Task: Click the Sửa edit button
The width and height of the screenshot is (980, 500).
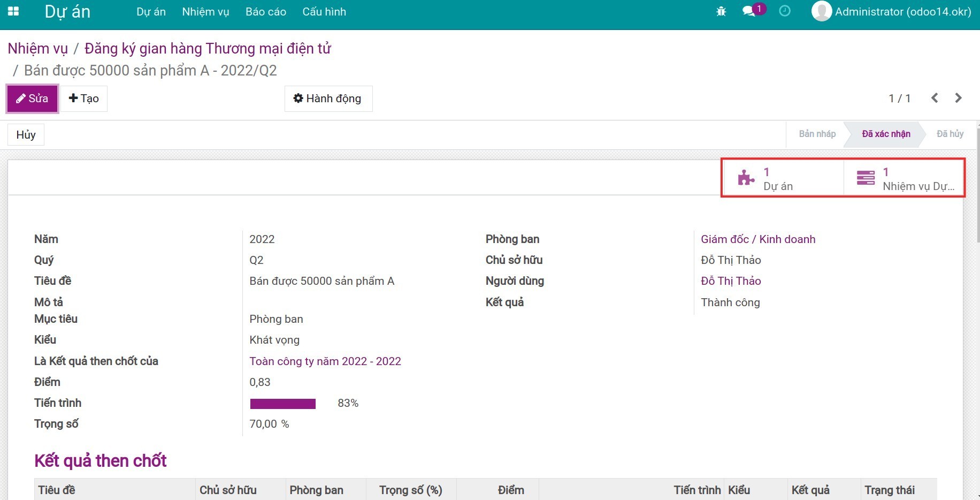Action: (32, 99)
